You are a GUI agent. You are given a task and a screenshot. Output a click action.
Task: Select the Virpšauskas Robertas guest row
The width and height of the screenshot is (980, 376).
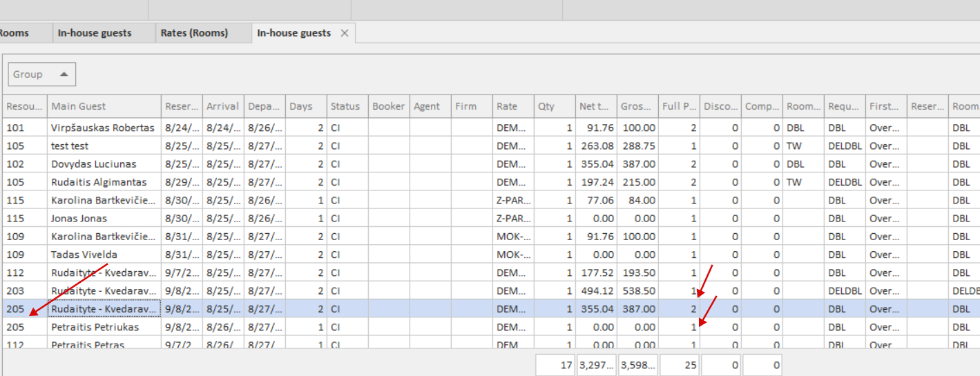(103, 128)
